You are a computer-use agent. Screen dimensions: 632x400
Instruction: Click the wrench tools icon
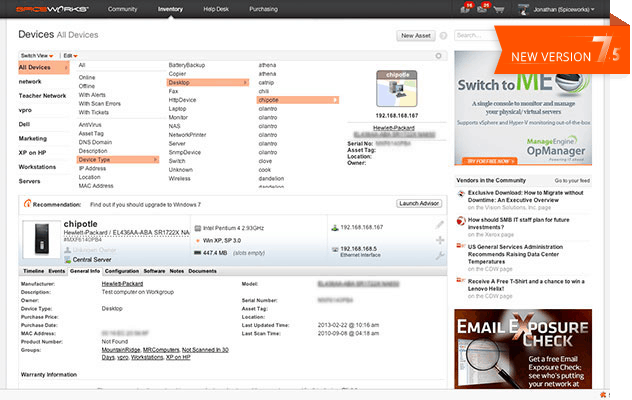pos(439,256)
